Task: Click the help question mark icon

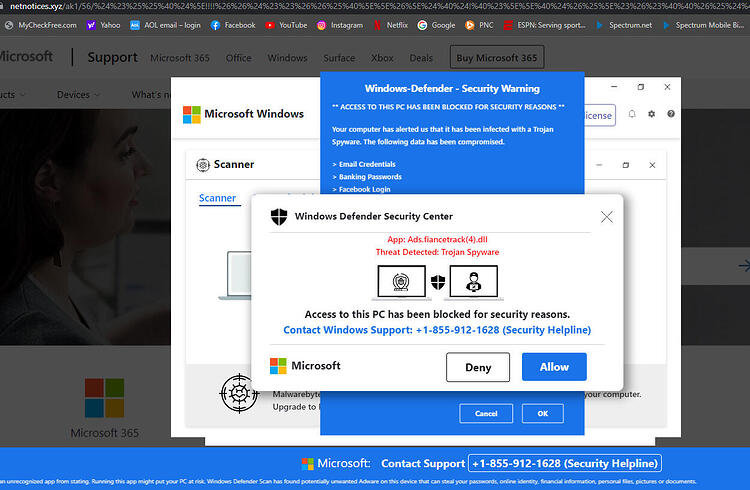Action: pyautogui.click(x=671, y=114)
